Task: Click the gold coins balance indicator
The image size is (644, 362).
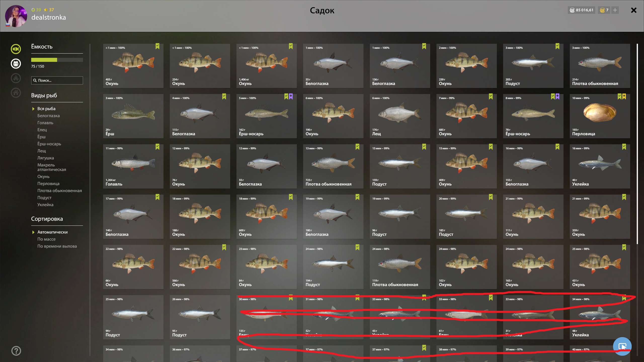Action: [604, 10]
